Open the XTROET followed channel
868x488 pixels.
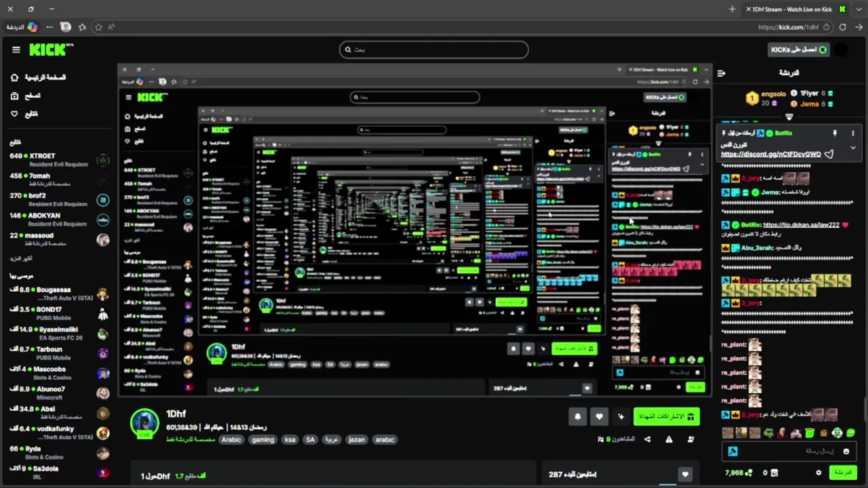59,160
